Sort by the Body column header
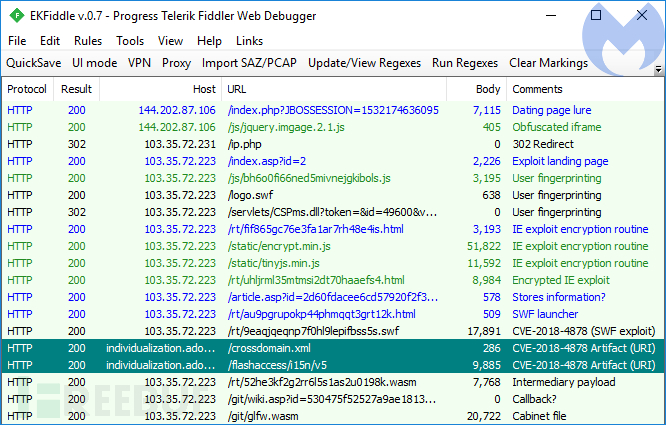 click(477, 89)
